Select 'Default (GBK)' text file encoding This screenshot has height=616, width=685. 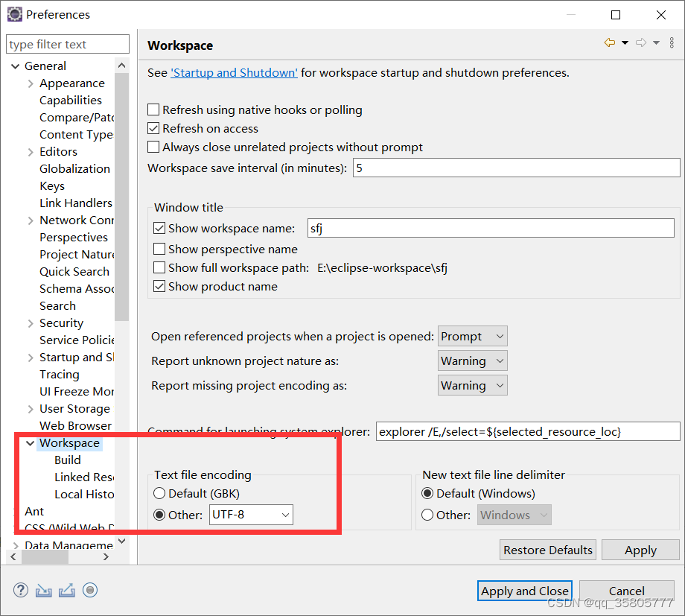159,494
